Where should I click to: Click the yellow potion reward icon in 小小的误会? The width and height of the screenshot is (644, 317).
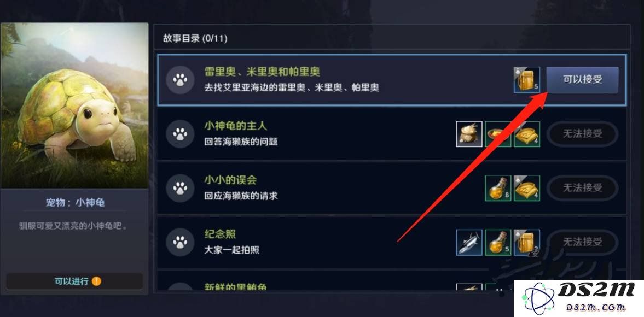point(498,188)
